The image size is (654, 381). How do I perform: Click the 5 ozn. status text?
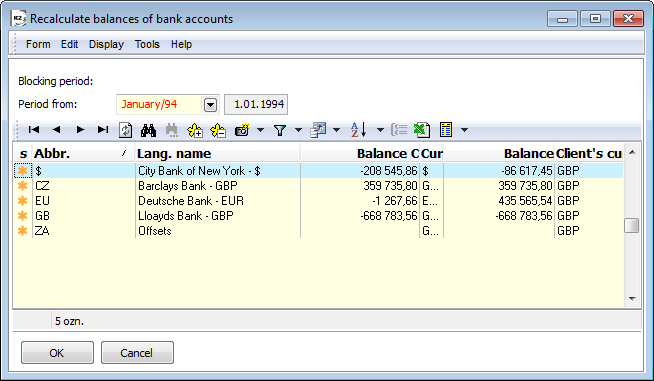click(x=69, y=321)
